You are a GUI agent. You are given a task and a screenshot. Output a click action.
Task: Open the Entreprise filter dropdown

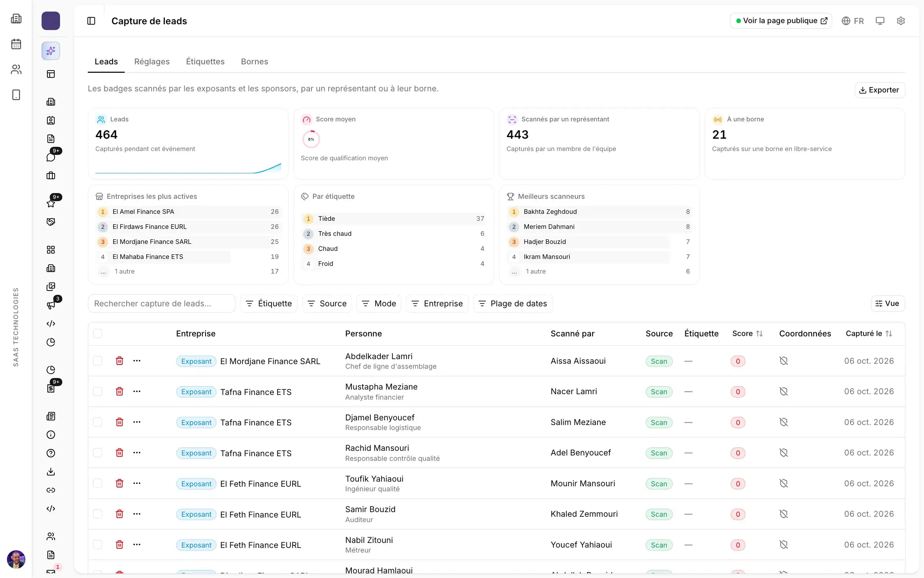click(x=437, y=304)
